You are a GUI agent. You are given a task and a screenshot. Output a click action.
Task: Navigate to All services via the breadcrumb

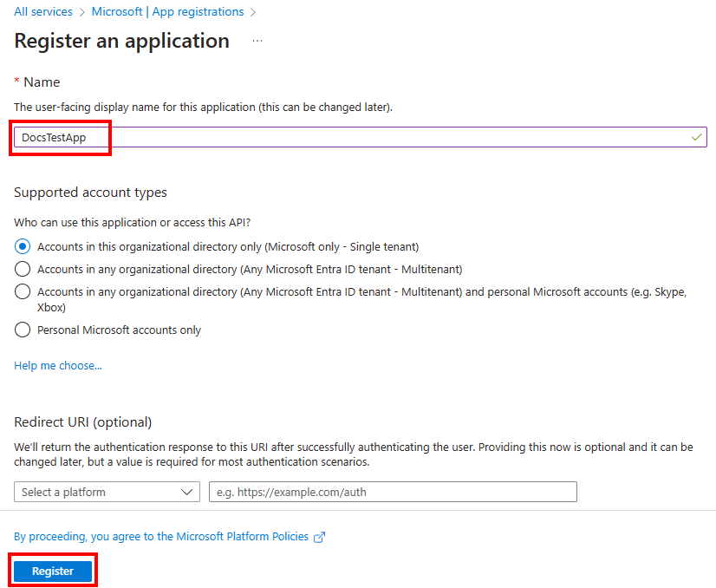pos(42,11)
